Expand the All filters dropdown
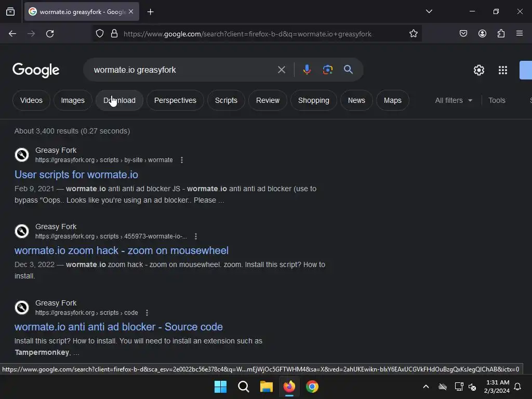The height and width of the screenshot is (399, 532). pyautogui.click(x=453, y=100)
